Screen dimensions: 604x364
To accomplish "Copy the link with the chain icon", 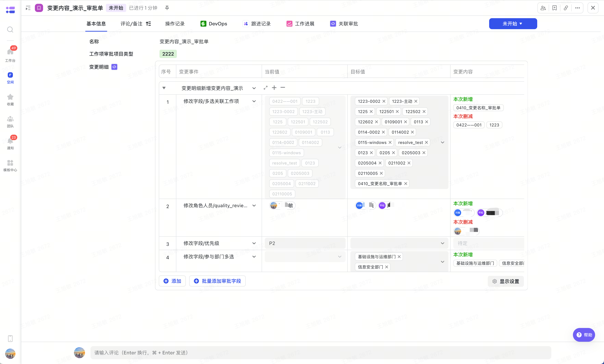I will click(x=566, y=8).
